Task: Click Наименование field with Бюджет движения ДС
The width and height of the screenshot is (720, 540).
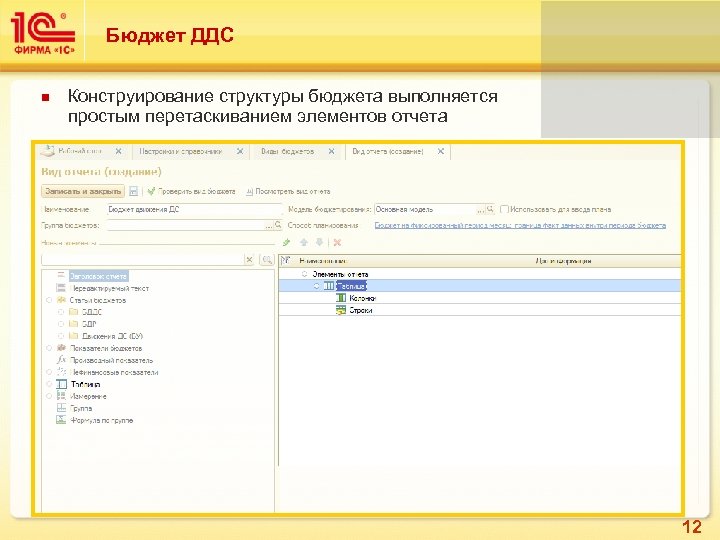Action: [x=195, y=209]
